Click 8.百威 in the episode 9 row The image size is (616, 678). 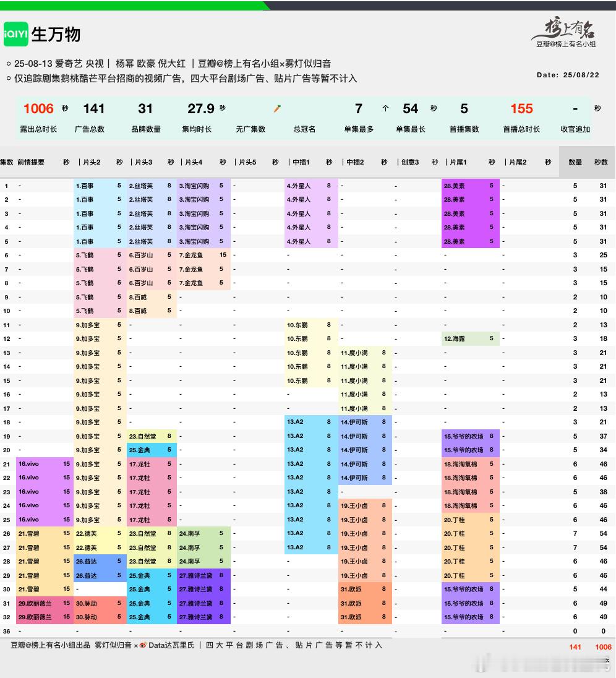[x=137, y=297]
